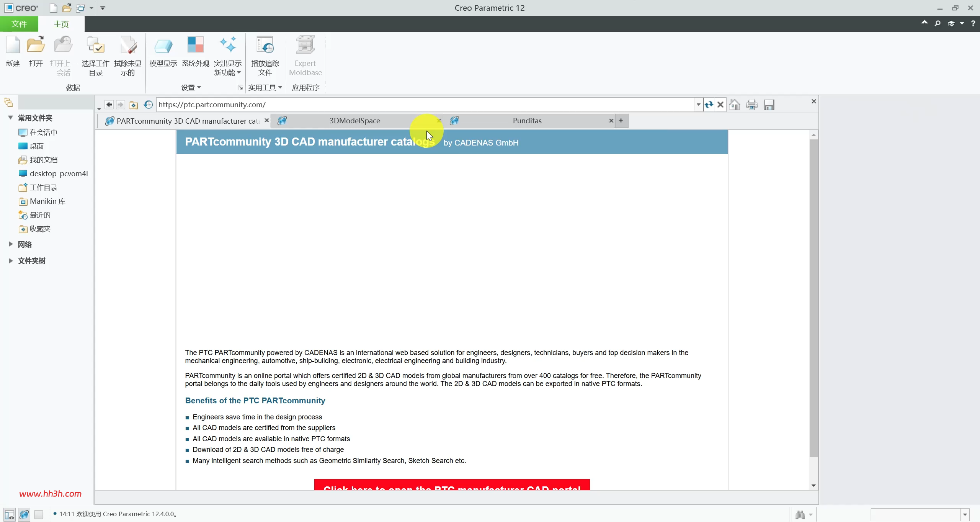
Task: Close the PARTcommunity browser tab
Action: (267, 121)
